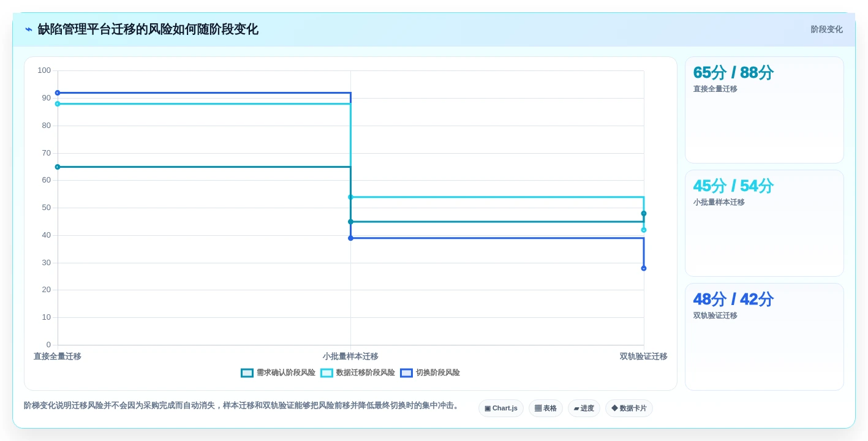Image resolution: width=868 pixels, height=441 pixels.
Task: Select the 表格 tag chip
Action: click(x=545, y=408)
